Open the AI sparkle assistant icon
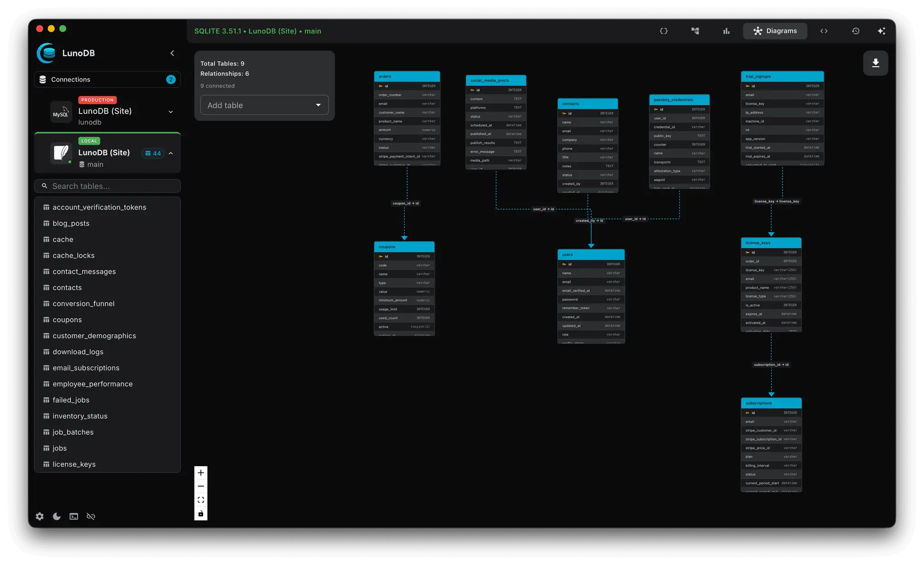This screenshot has width=924, height=565. click(x=881, y=31)
